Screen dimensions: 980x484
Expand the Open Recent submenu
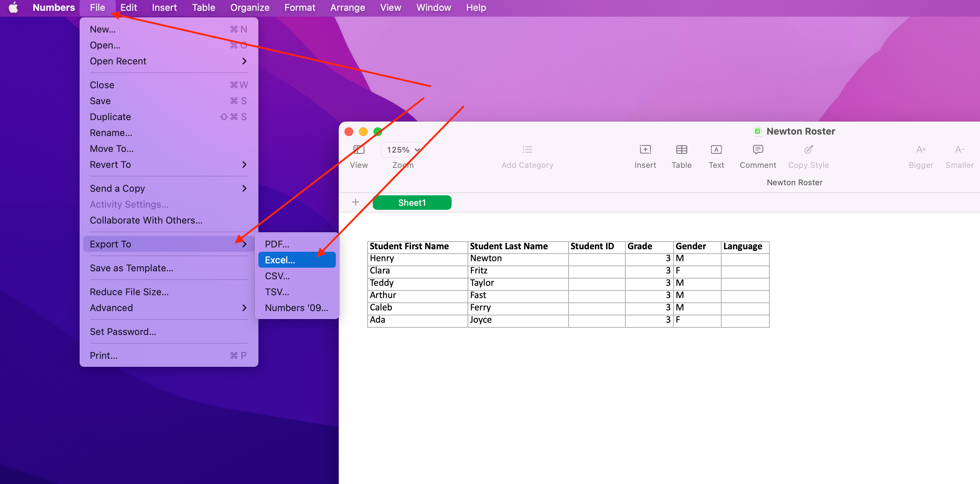point(169,61)
